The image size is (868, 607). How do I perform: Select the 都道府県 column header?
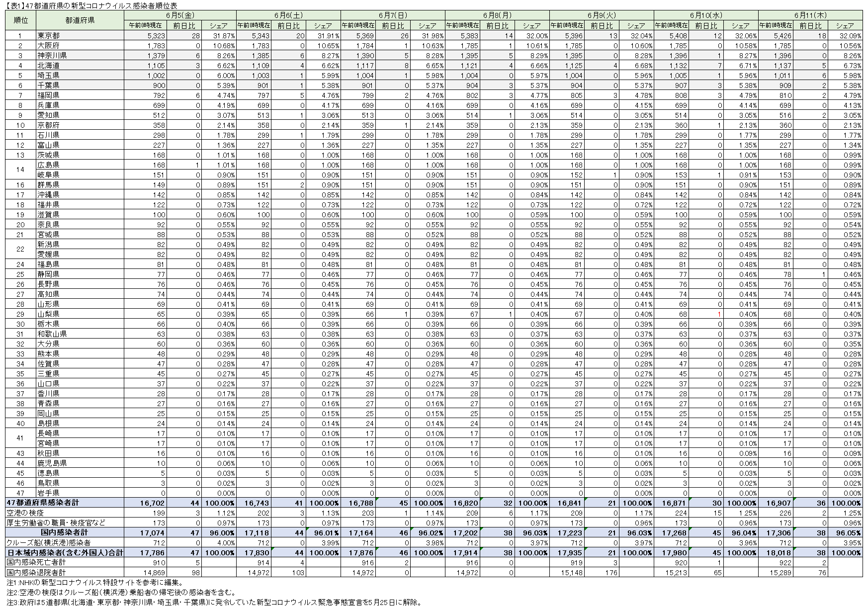click(80, 20)
